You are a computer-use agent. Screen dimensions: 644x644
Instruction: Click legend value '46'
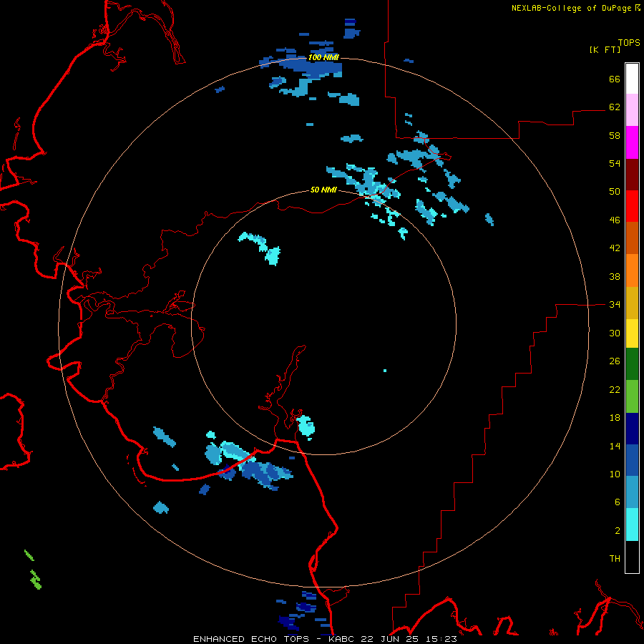click(615, 220)
